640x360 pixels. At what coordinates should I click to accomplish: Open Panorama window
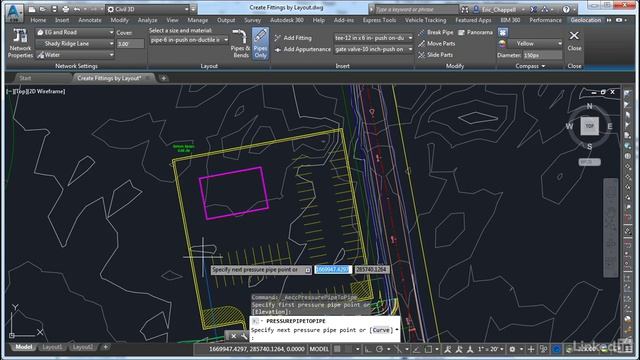pos(476,32)
